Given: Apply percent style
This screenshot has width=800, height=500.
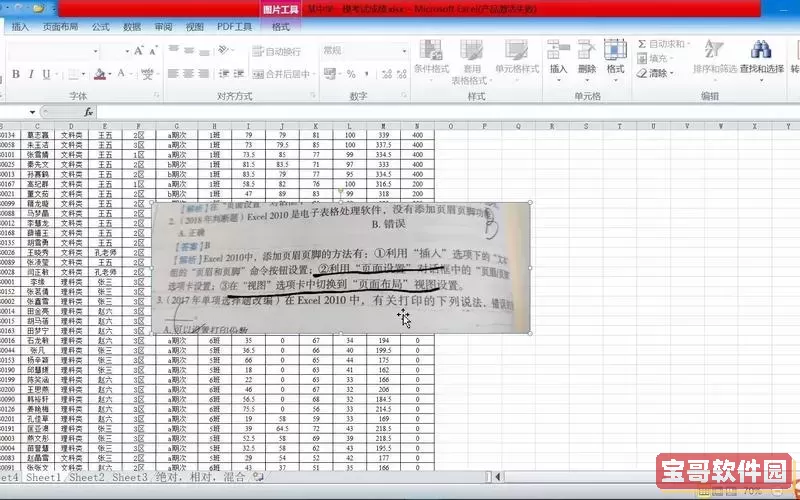Looking at the screenshot, I should click(351, 74).
